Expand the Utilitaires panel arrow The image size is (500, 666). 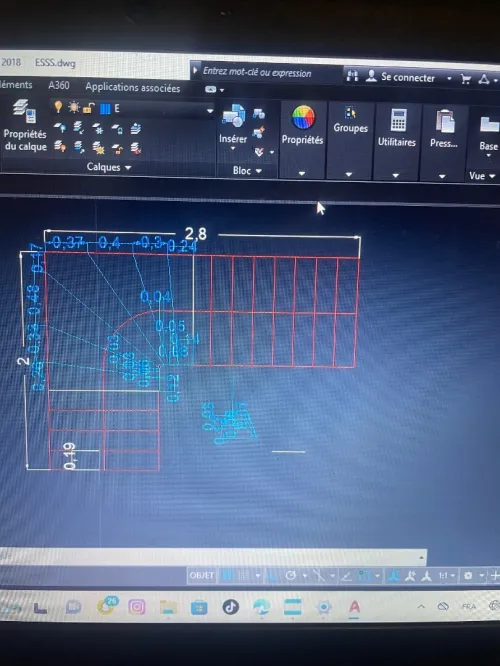[395, 175]
